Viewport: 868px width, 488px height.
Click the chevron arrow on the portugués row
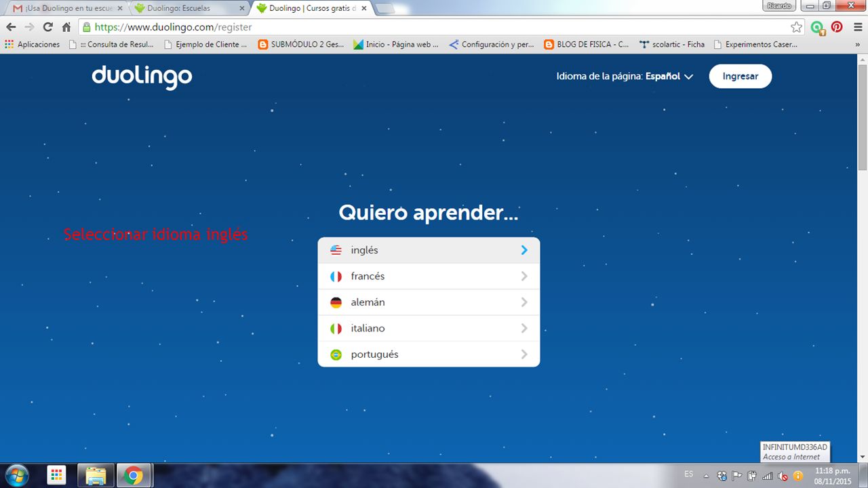524,354
